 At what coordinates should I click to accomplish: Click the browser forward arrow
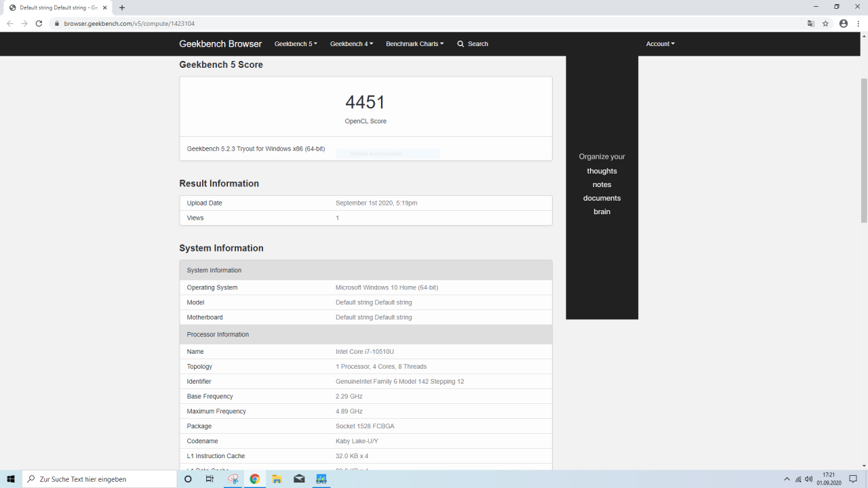coord(24,23)
